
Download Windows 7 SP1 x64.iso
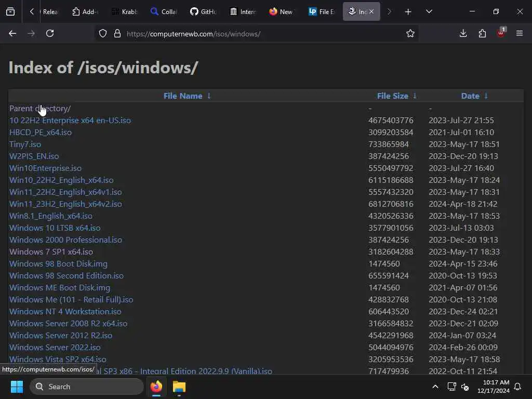pyautogui.click(x=51, y=252)
